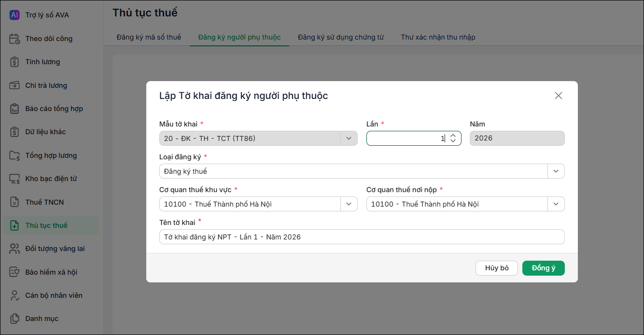
Task: Expand the Loại đăng ký dropdown
Action: tap(556, 171)
